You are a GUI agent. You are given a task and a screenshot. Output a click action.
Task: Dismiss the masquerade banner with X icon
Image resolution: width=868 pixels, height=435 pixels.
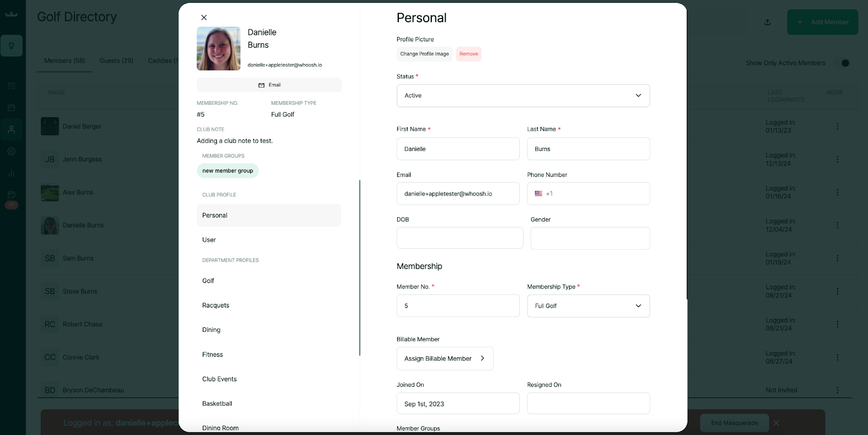point(776,423)
